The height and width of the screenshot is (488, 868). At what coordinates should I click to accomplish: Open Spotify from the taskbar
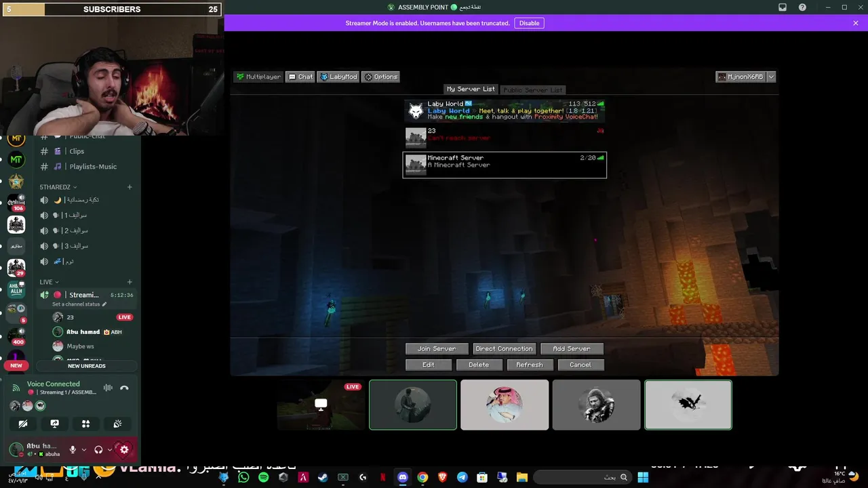[x=264, y=477]
